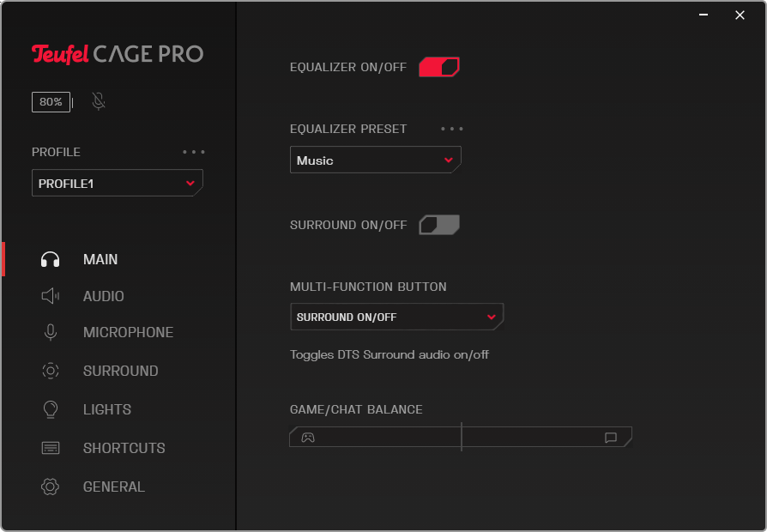767x532 pixels.
Task: Click the Game/Chat Balance slider handle
Action: [x=462, y=437]
